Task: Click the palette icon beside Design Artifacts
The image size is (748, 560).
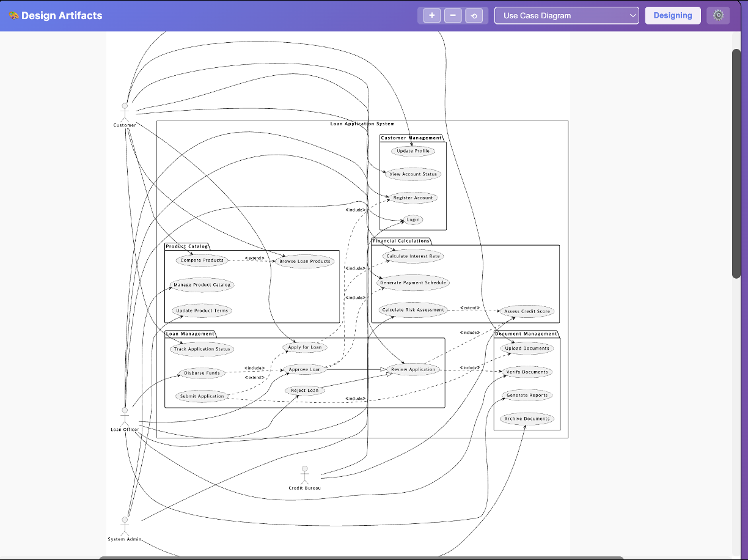Action: tap(13, 16)
